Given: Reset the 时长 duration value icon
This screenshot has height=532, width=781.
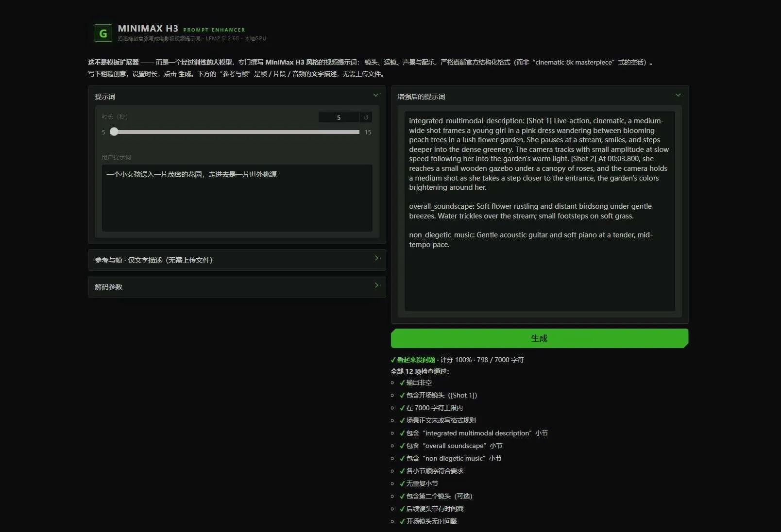Looking at the screenshot, I should coord(366,117).
